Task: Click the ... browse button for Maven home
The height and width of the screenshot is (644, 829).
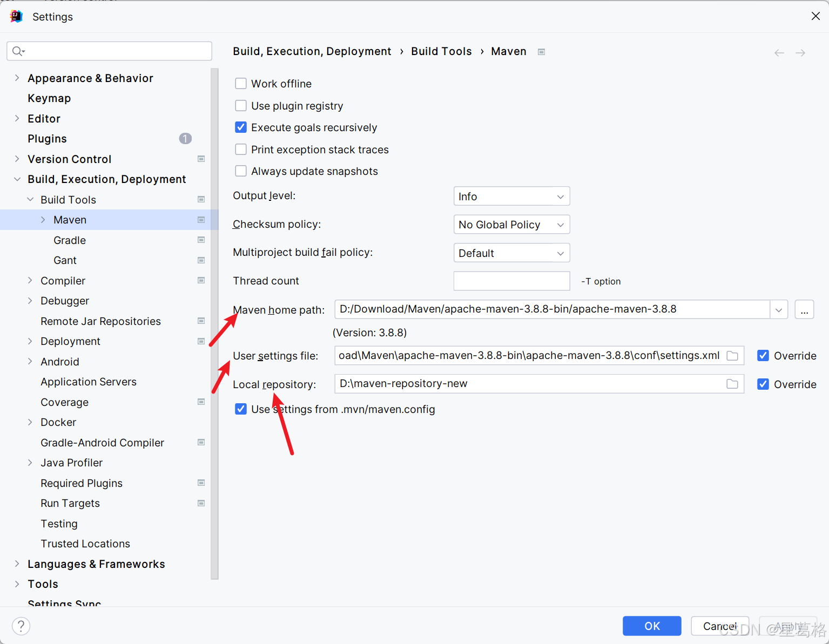Action: tap(804, 310)
